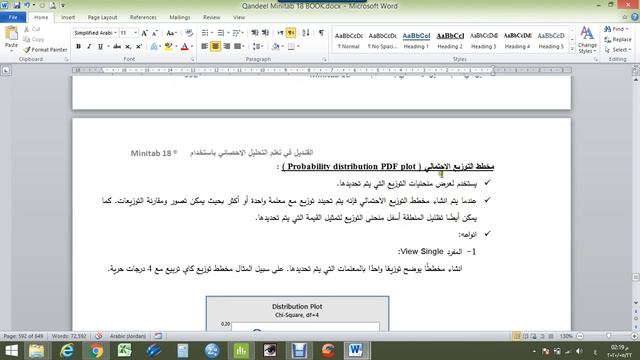640x360 pixels.
Task: Apply the Heading 3 style
Action: [x=484, y=40]
